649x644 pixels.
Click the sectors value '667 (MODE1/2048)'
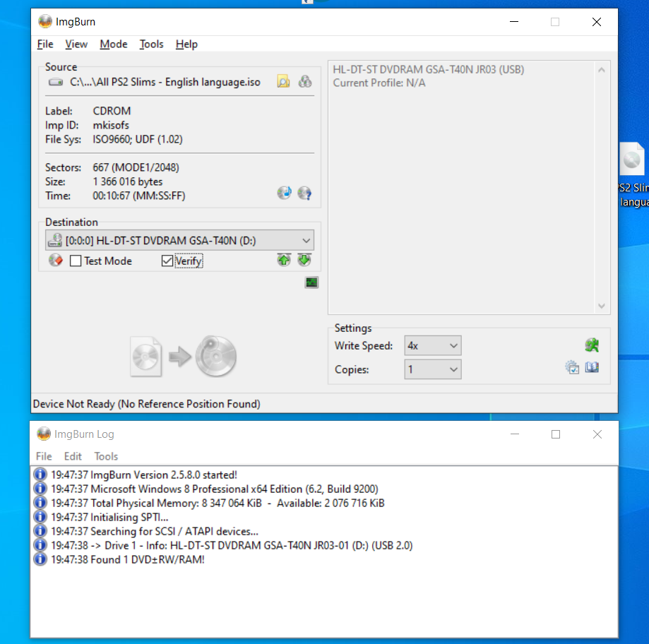[136, 167]
